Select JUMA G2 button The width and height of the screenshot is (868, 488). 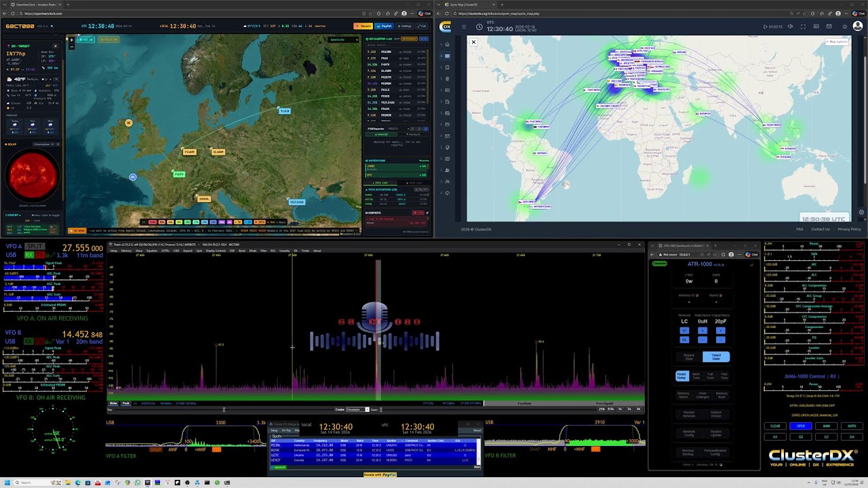click(801, 436)
